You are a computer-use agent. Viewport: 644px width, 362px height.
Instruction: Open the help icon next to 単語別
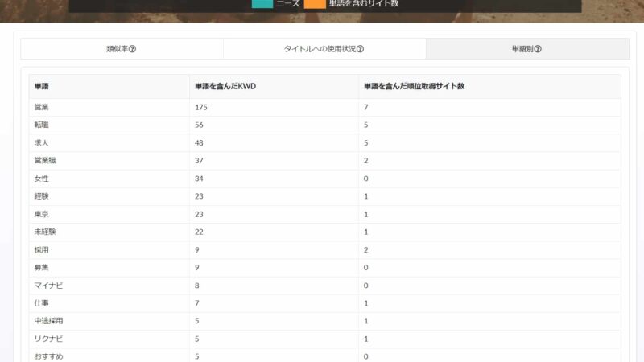[538, 49]
